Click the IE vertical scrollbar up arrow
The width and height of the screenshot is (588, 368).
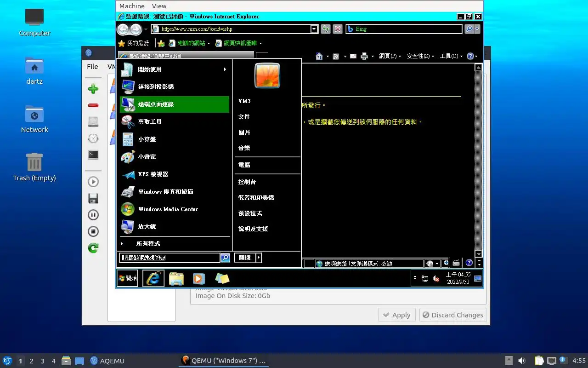[x=479, y=68]
